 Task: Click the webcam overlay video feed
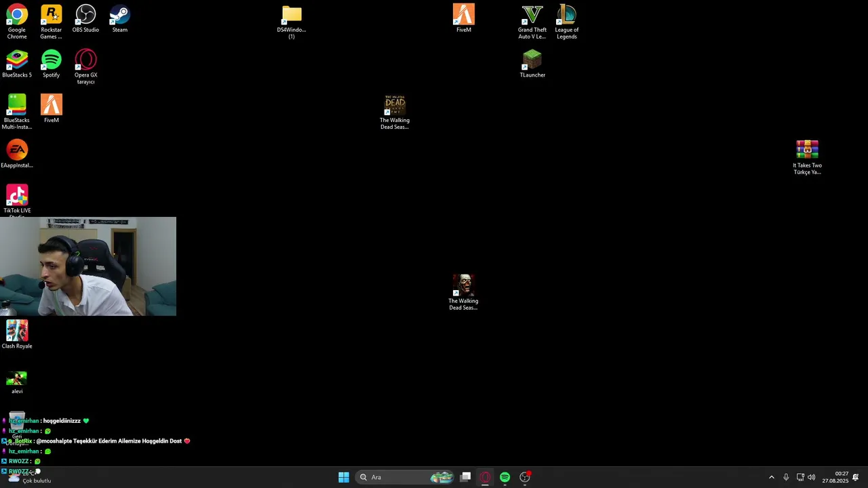(x=88, y=266)
